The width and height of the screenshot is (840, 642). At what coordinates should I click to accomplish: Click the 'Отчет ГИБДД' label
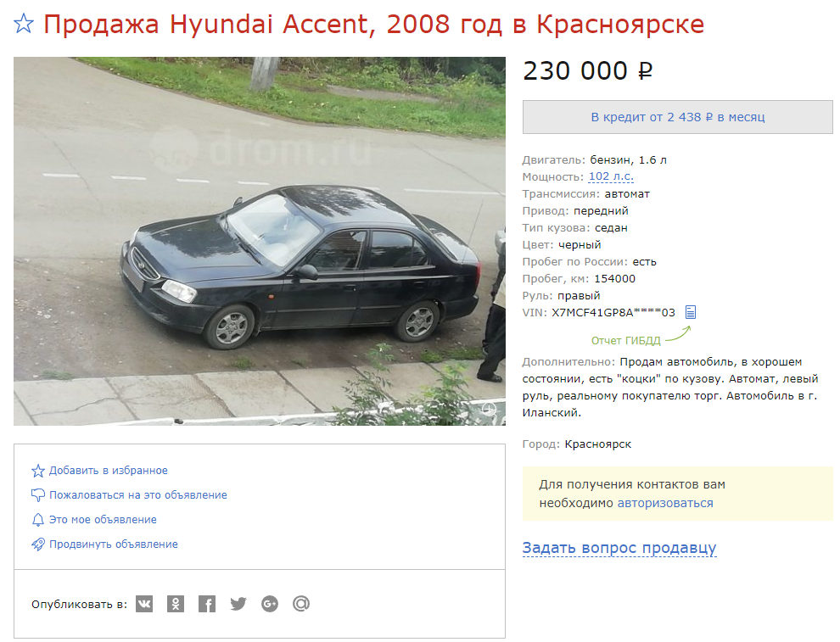[625, 341]
